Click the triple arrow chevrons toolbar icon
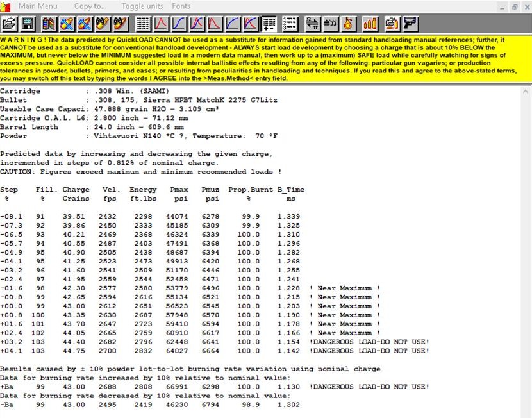532x418 pixels. (330, 24)
